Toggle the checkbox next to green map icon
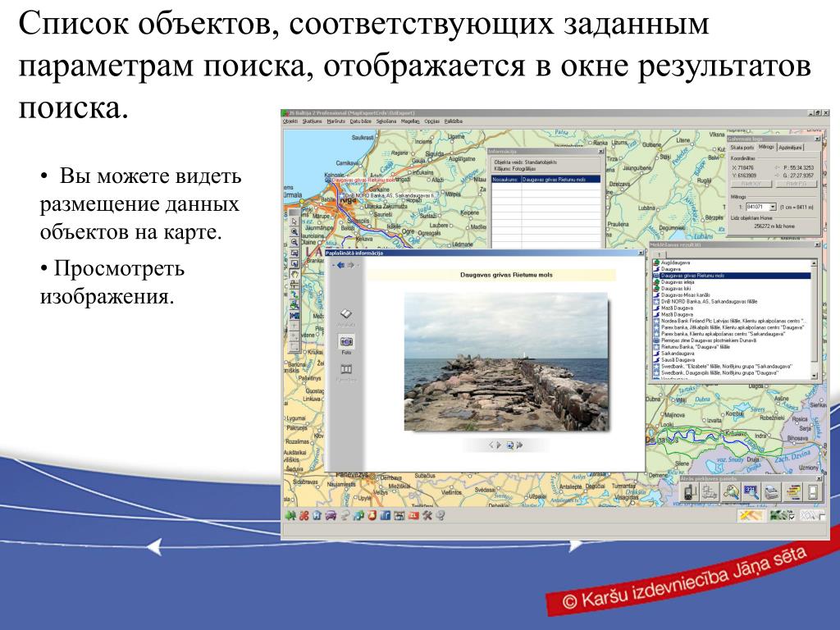The height and width of the screenshot is (630, 840). (792, 517)
